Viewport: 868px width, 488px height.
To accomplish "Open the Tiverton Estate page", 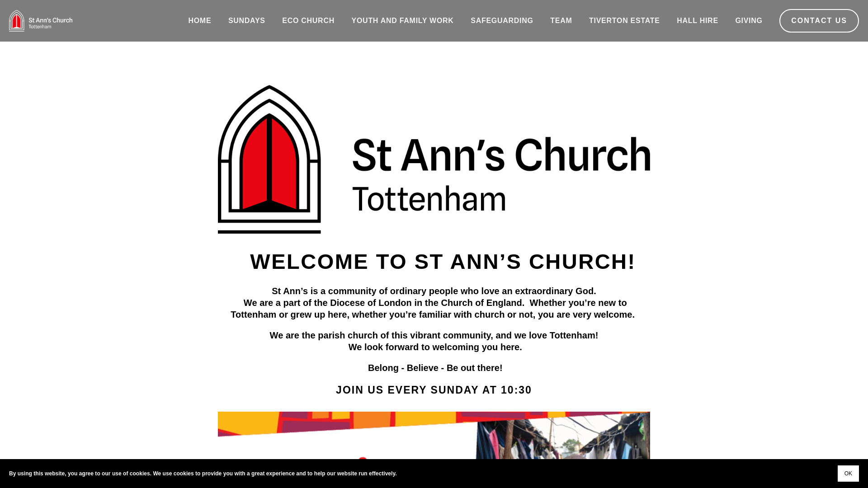I will (624, 21).
